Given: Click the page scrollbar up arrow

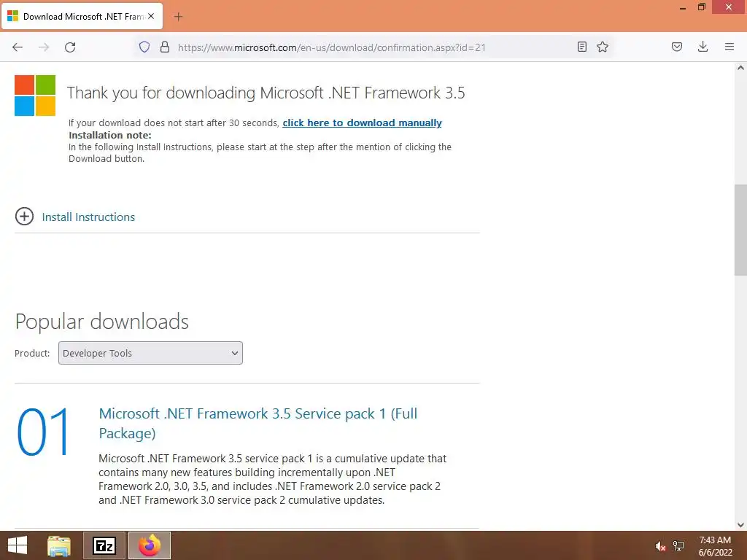Looking at the screenshot, I should [x=740, y=68].
